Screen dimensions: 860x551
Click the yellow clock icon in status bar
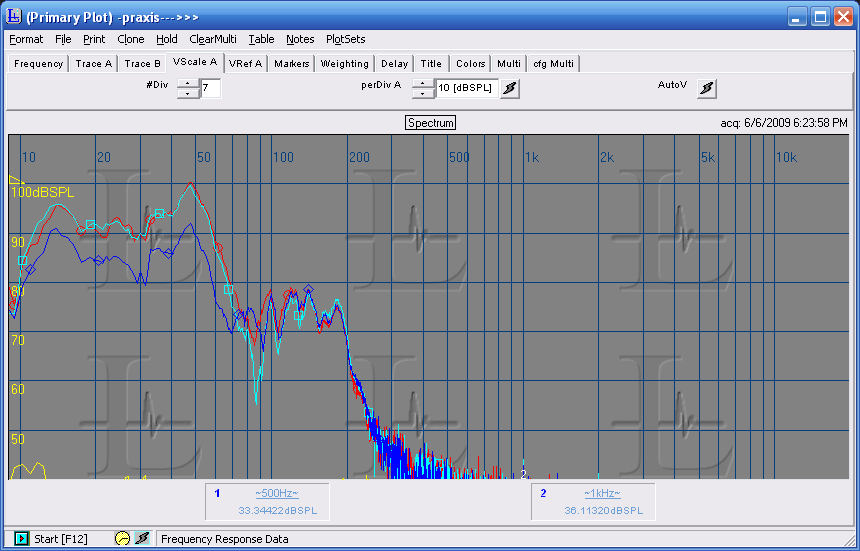click(123, 538)
